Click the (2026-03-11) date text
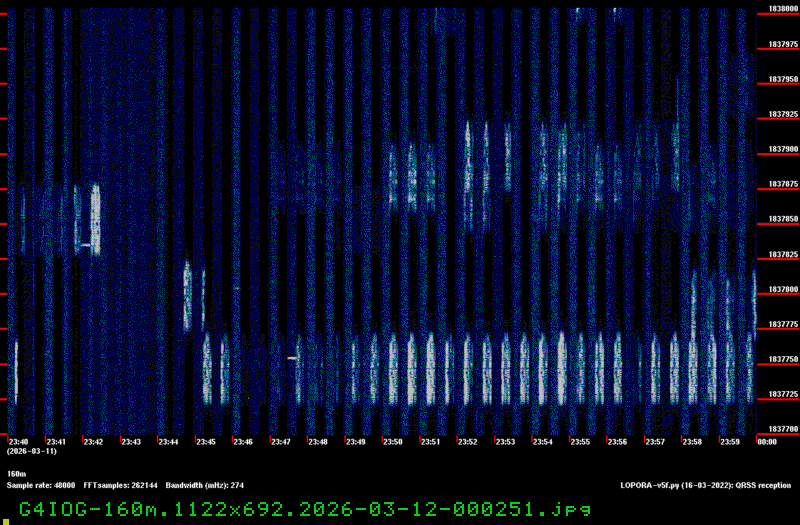 32,452
